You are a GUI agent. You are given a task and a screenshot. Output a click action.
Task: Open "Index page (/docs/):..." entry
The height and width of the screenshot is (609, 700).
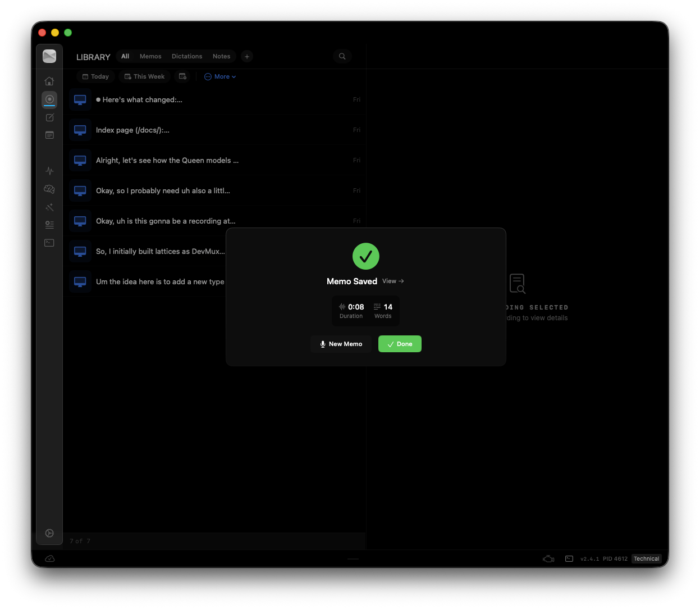point(214,130)
